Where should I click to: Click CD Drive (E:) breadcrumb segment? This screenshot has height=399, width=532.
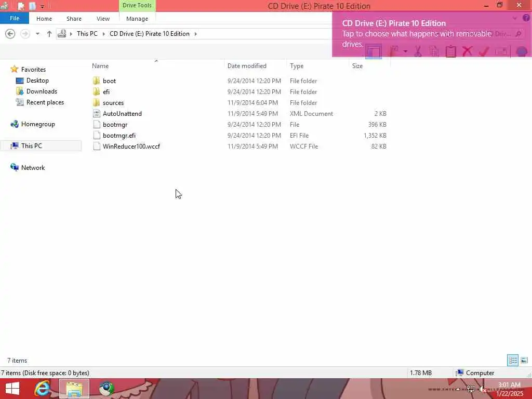point(149,34)
